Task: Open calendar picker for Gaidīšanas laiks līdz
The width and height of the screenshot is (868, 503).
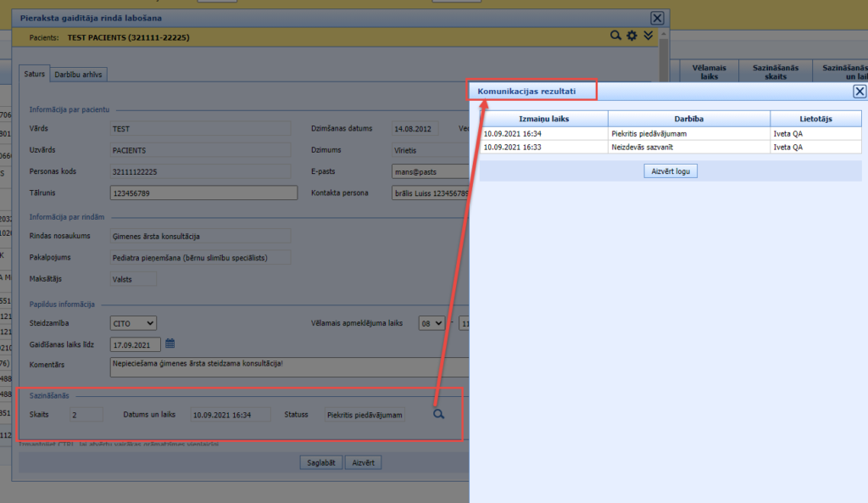Action: (x=170, y=344)
